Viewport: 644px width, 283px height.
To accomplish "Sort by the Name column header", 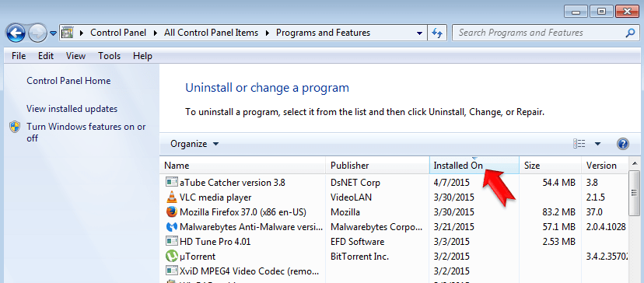I will pos(243,166).
